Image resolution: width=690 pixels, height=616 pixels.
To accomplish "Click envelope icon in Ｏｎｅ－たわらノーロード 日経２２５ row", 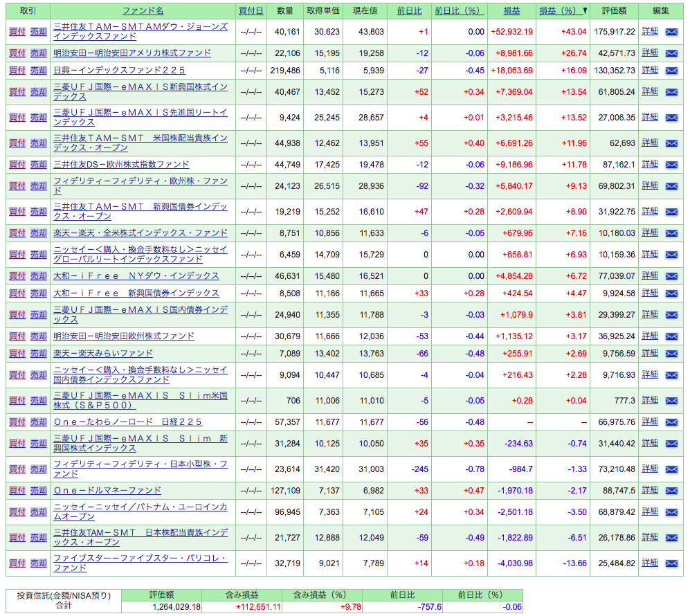I will click(671, 423).
